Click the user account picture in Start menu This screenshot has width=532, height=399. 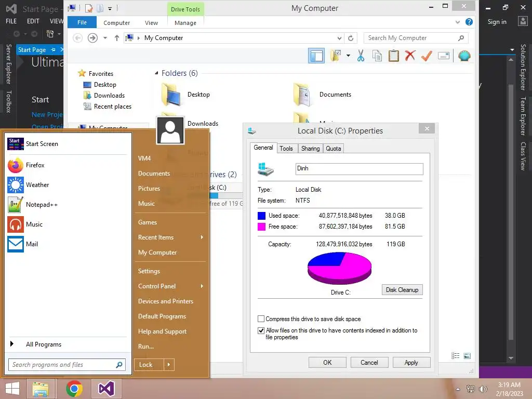[x=170, y=130]
